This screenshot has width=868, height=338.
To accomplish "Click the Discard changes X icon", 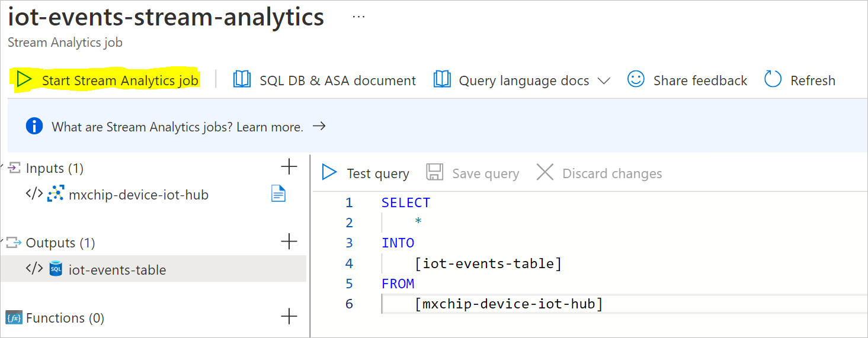I will click(x=544, y=172).
